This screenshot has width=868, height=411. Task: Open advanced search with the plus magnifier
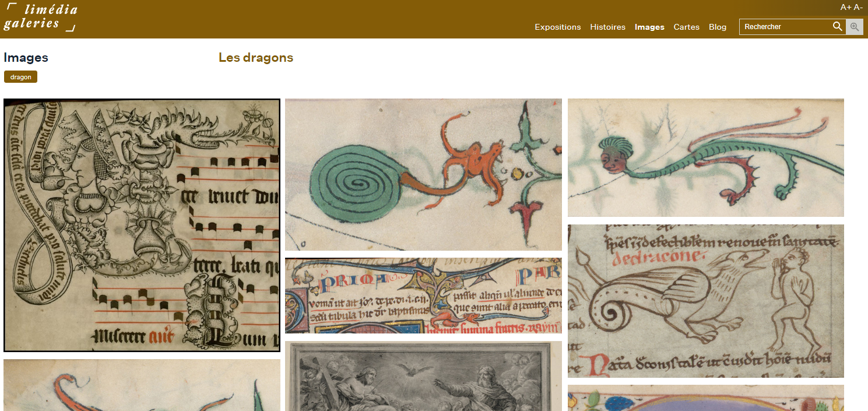click(x=855, y=27)
